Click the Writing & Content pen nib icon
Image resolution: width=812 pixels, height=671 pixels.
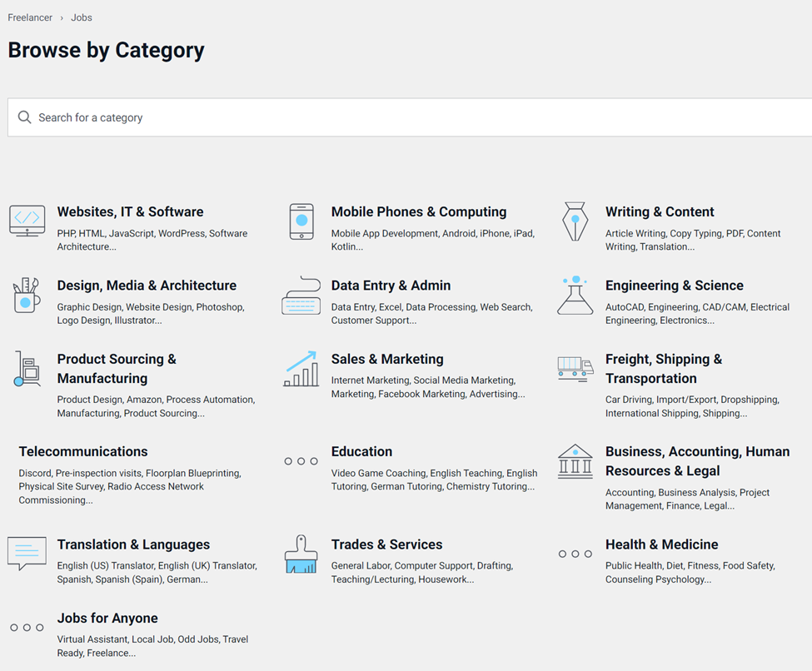pos(575,221)
